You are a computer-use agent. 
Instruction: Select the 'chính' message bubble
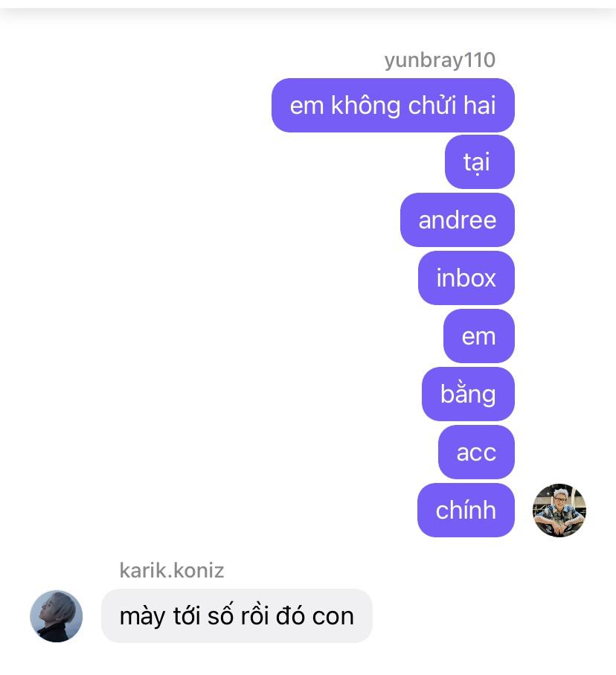[466, 510]
